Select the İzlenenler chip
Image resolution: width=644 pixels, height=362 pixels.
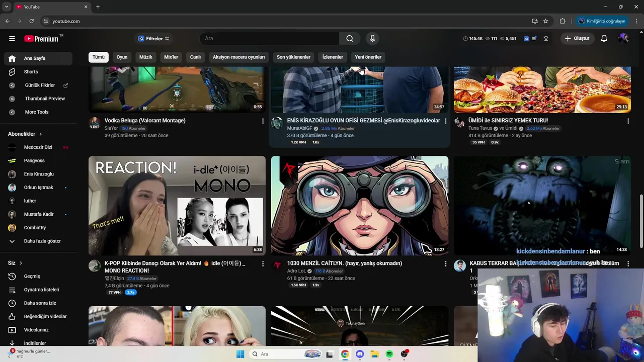coord(333,57)
